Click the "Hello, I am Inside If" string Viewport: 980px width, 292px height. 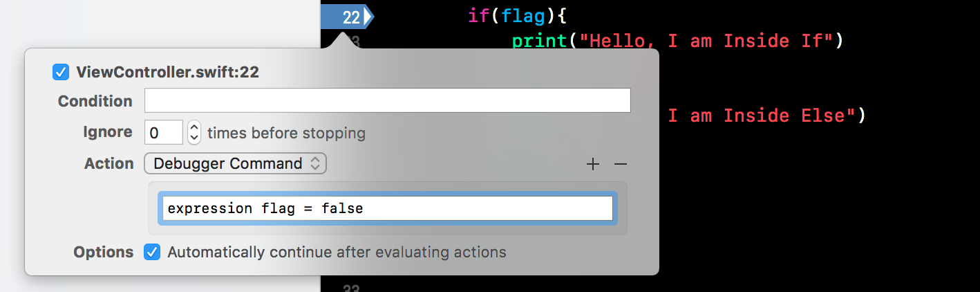click(706, 41)
